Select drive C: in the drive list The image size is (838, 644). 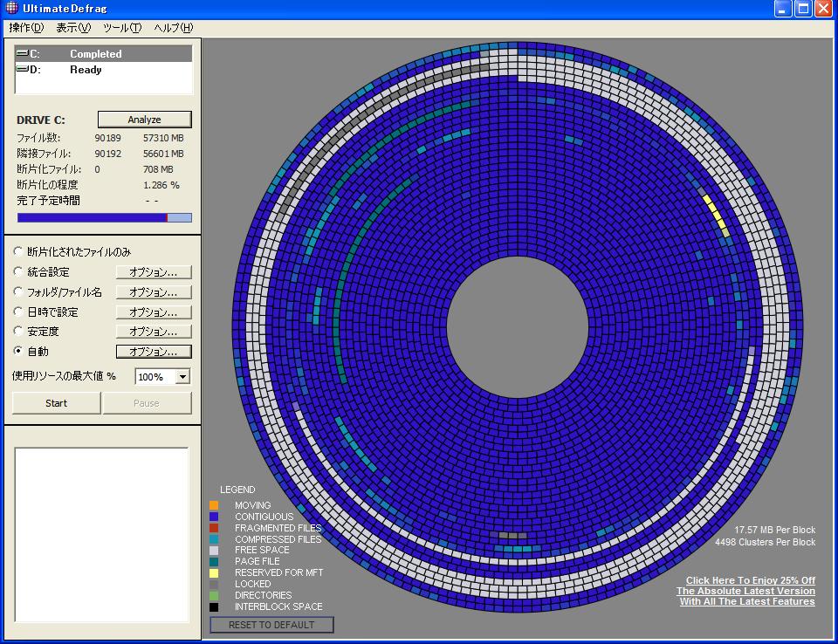(103, 54)
